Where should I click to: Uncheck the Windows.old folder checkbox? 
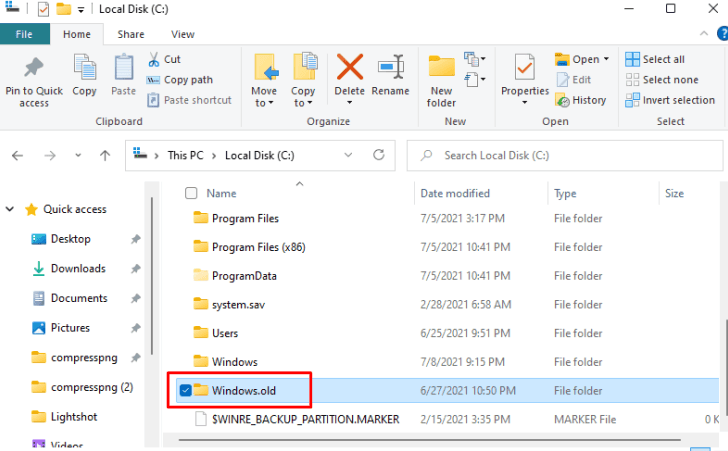pos(184,390)
